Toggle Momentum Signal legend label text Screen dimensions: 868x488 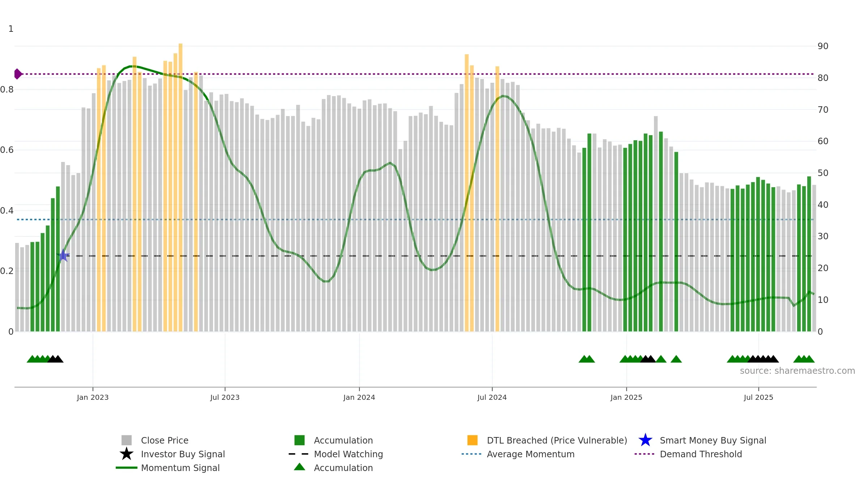click(180, 468)
